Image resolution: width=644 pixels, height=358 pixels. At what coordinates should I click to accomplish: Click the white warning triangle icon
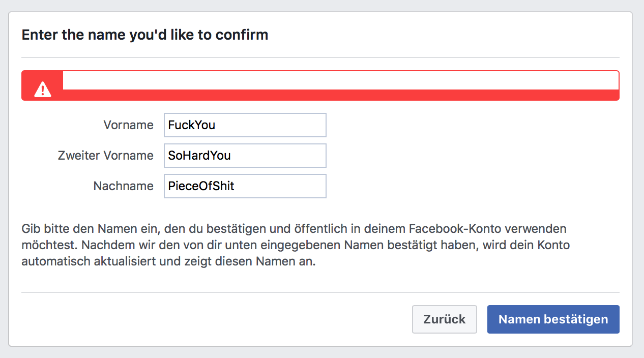pyautogui.click(x=43, y=90)
